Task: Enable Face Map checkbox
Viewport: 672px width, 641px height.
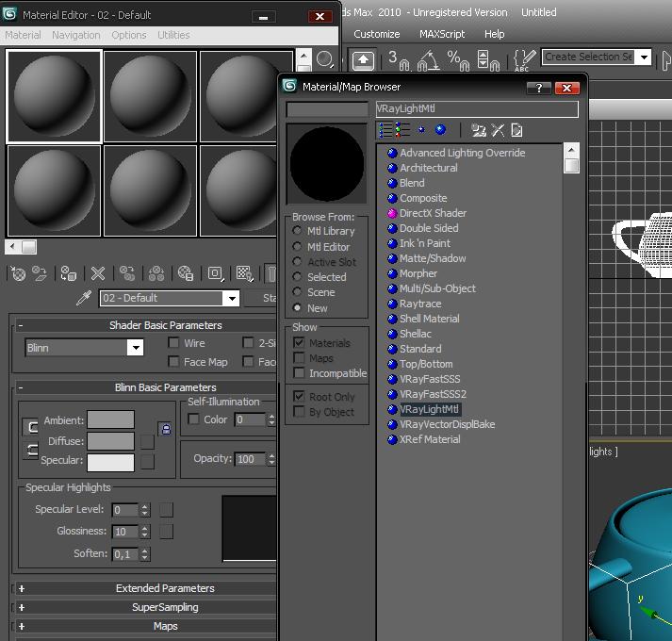Action: [x=173, y=361]
